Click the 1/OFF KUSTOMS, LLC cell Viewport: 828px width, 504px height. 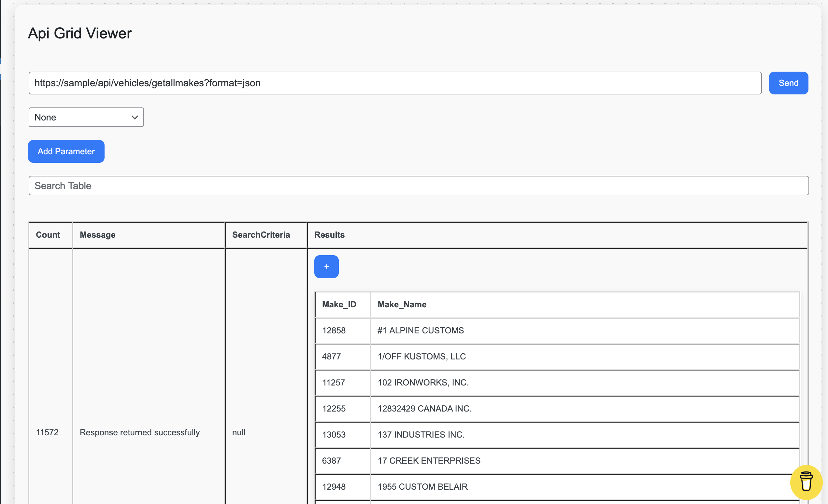[x=421, y=357]
